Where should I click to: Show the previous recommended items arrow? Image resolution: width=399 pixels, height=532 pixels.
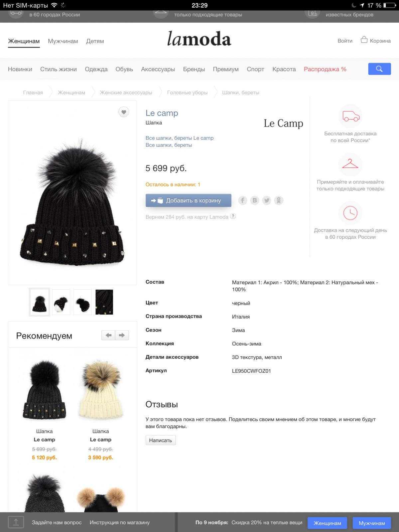coord(108,335)
